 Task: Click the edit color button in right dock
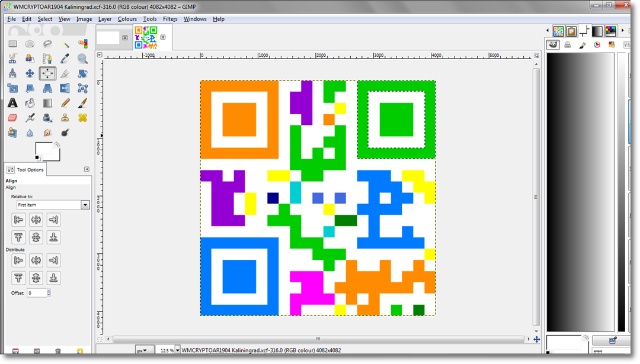click(x=613, y=340)
